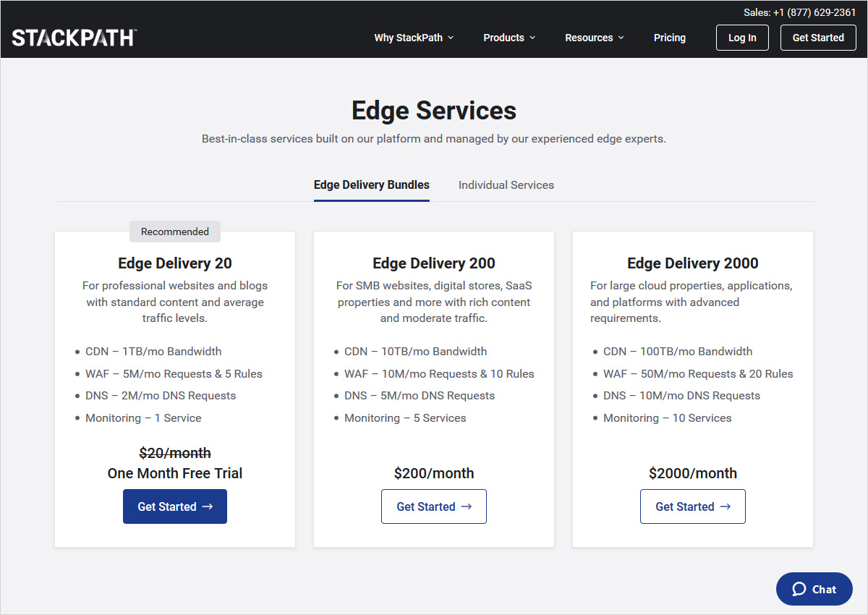Open the Chat widget

(814, 589)
